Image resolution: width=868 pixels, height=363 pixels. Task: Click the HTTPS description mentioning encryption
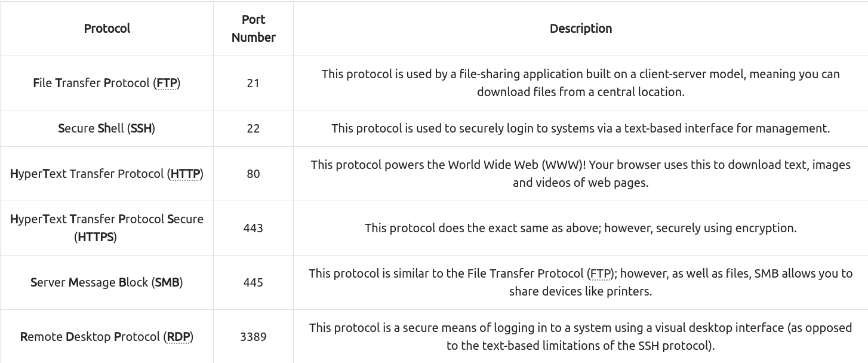(580, 228)
